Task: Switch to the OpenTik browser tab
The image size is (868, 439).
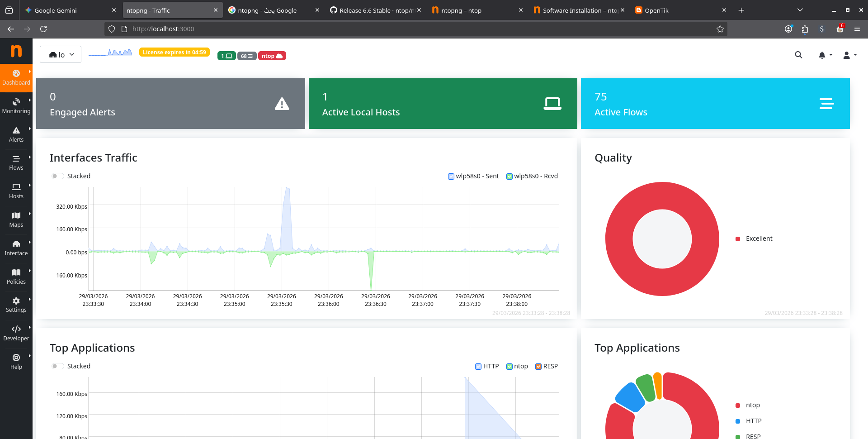Action: click(678, 10)
